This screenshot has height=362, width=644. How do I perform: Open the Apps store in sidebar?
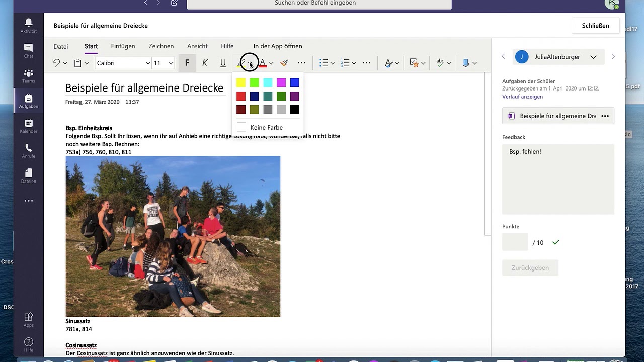(x=29, y=319)
